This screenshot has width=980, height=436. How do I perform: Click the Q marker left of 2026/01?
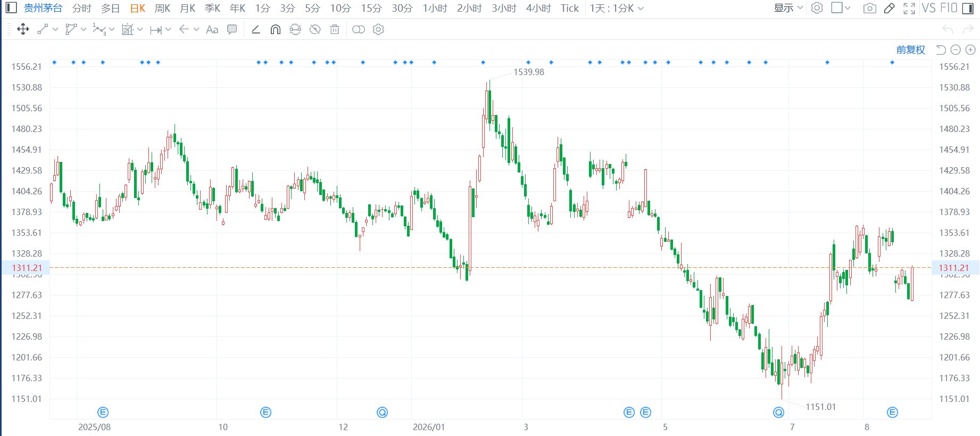click(382, 412)
